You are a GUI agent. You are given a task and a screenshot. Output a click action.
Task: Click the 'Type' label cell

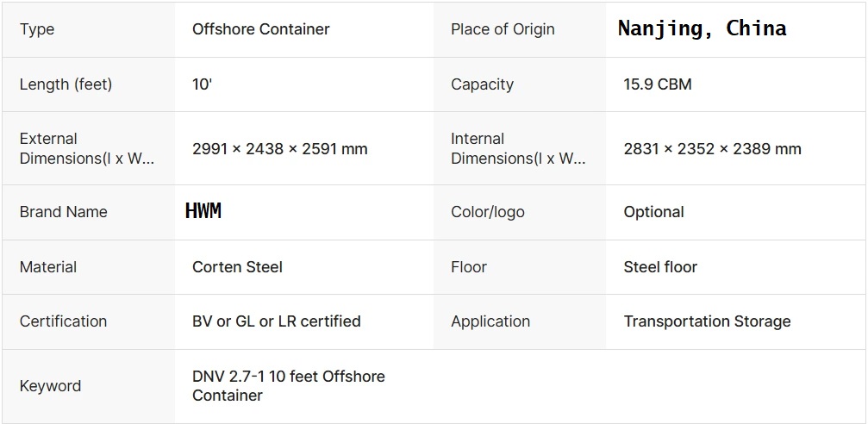tap(37, 29)
